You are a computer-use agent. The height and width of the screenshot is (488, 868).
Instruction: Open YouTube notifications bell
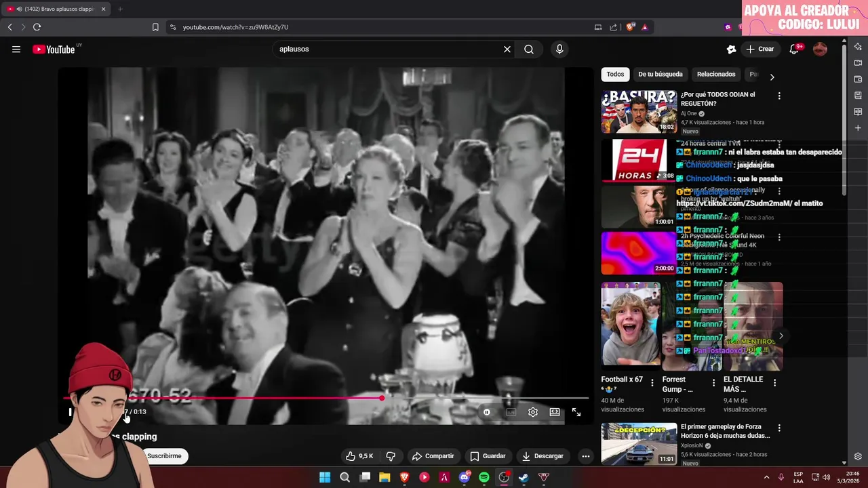tap(794, 49)
